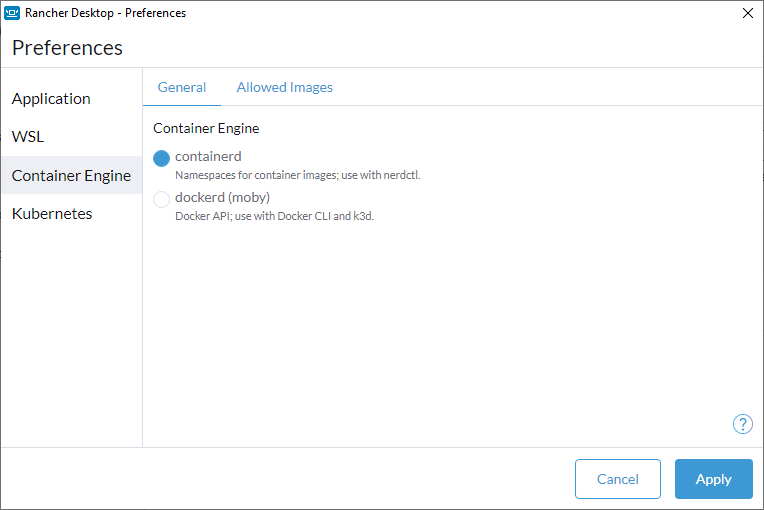Screen dimensions: 764x510
Task: Select the dockerd (moby) radio button
Action: (x=161, y=199)
